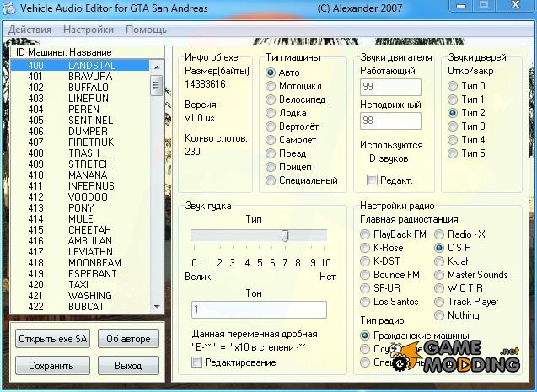Open the Настройки menu
The height and width of the screenshot is (392, 537).
pos(89,30)
